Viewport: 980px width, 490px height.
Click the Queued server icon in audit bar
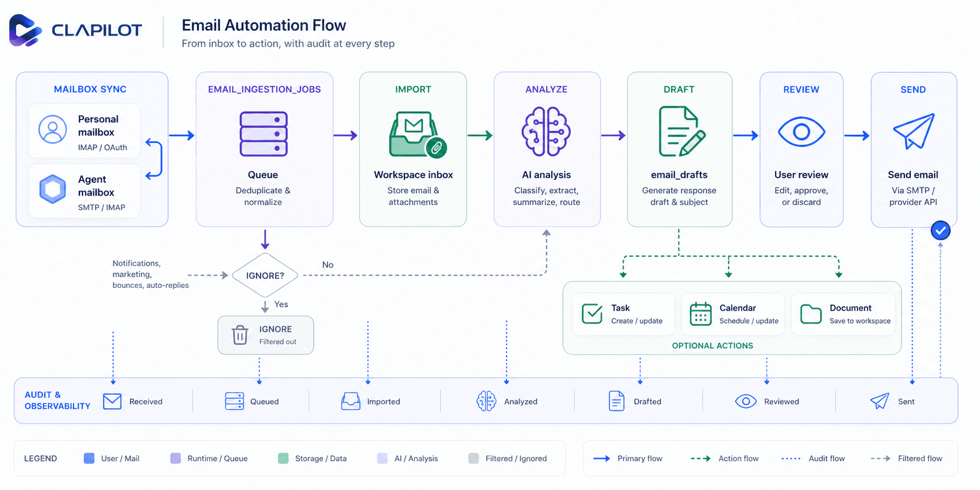click(x=234, y=401)
